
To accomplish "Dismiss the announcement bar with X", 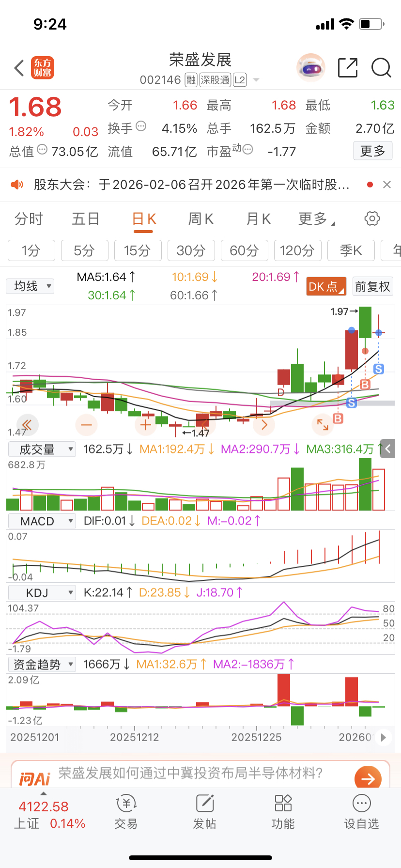I will [387, 185].
